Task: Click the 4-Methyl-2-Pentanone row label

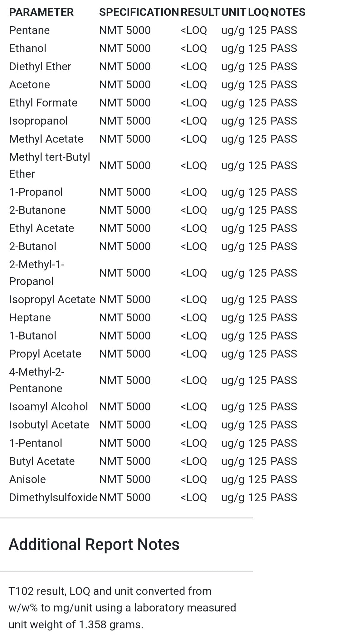Action: tap(37, 380)
